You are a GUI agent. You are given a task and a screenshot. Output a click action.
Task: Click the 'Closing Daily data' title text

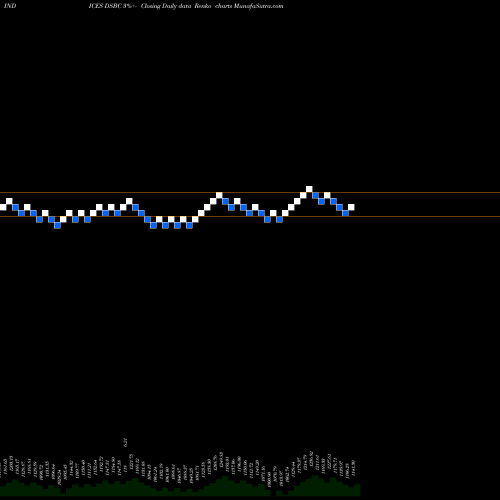tap(165, 6)
